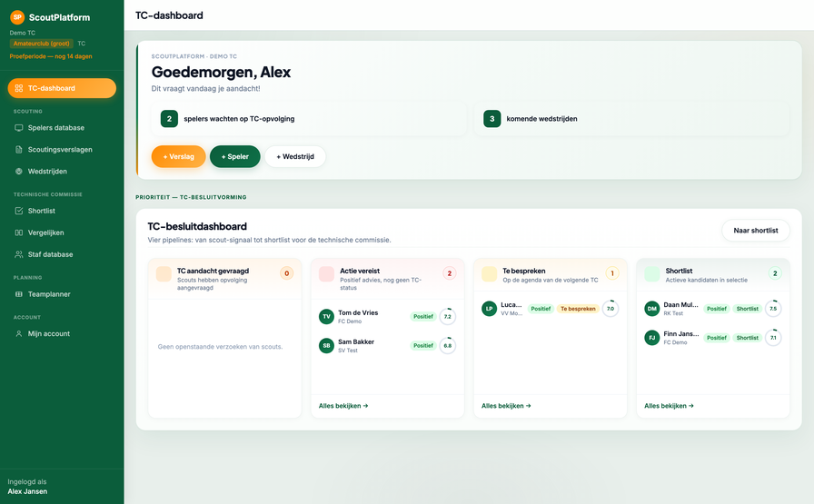Navigate to Shortlist sidebar item
The width and height of the screenshot is (814, 504).
tap(62, 211)
